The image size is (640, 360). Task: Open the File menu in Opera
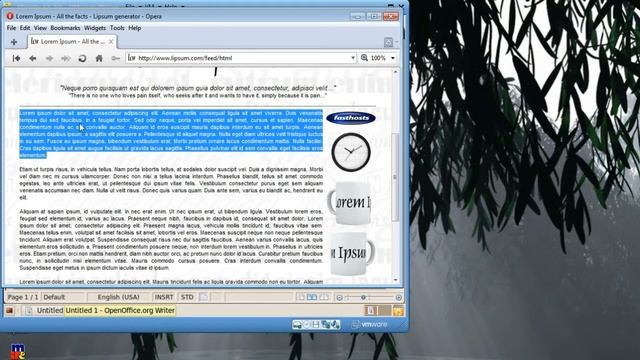[11, 28]
